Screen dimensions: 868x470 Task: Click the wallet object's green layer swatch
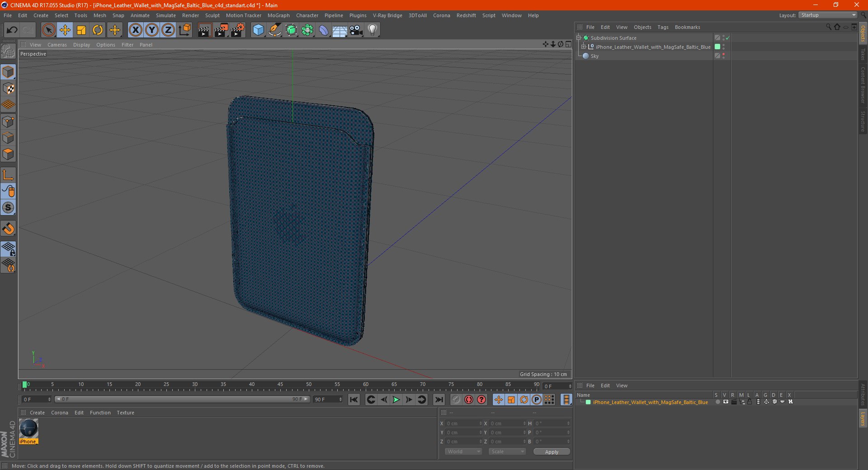(717, 47)
